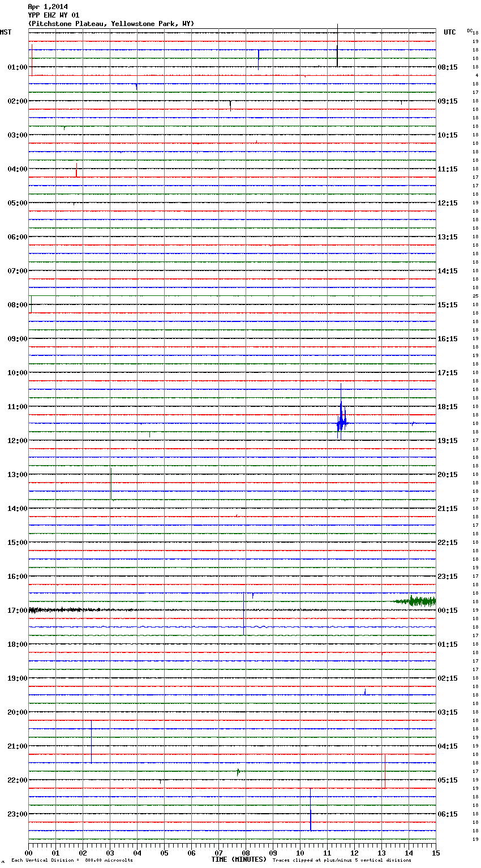481x868 pixels.
Task: Click the 23:00 MST time label
Action: 18,814
